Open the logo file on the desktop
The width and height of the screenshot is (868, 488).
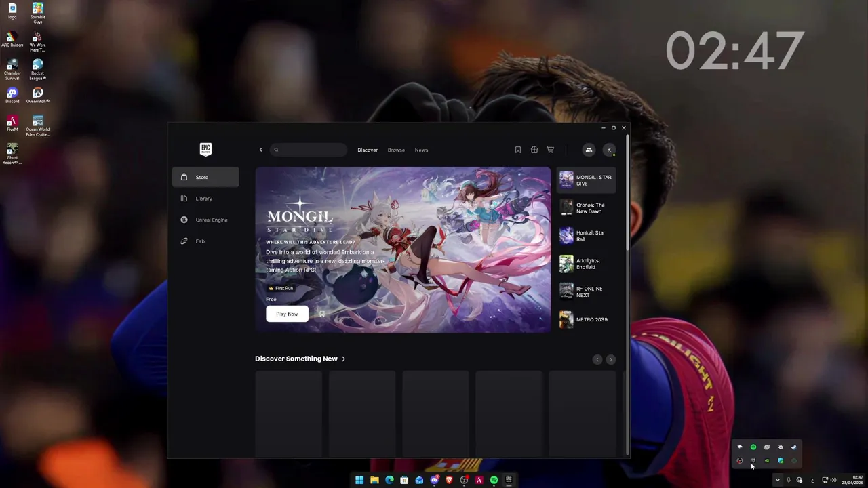pyautogui.click(x=12, y=10)
